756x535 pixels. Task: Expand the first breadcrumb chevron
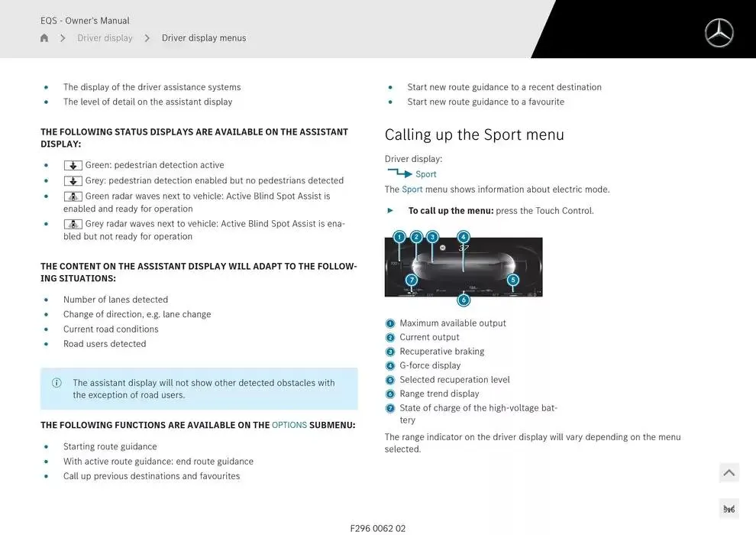pos(63,37)
